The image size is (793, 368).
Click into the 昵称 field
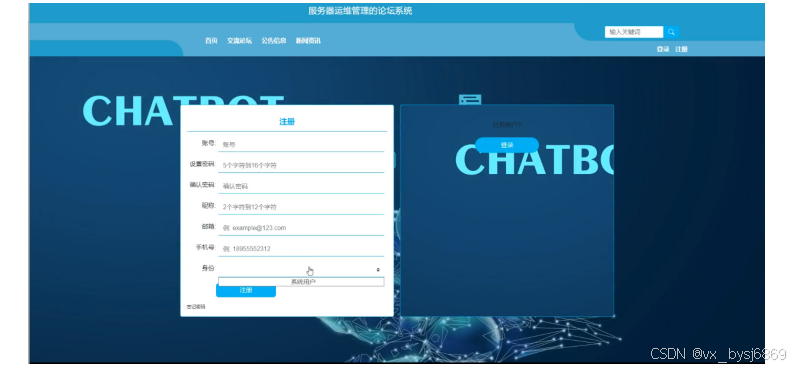(x=301, y=207)
